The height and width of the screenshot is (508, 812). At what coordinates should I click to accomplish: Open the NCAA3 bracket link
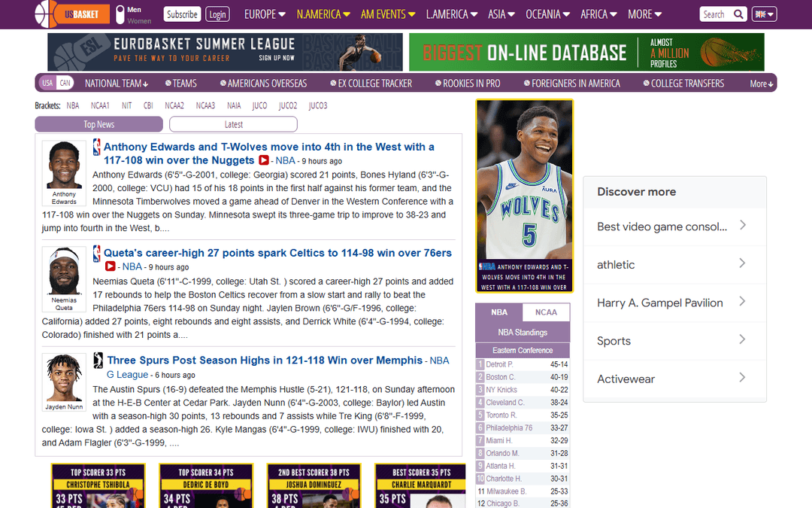[205, 106]
